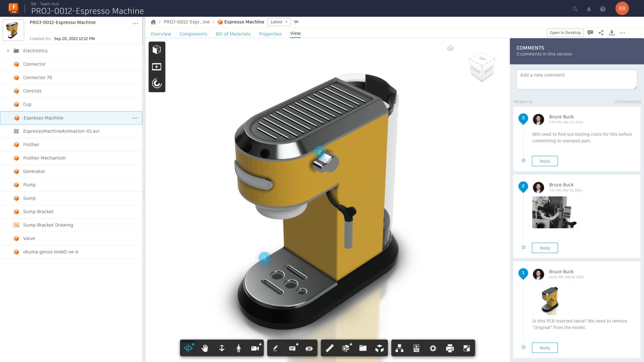
Task: Open Espresso Machine item options menu
Action: [x=135, y=118]
